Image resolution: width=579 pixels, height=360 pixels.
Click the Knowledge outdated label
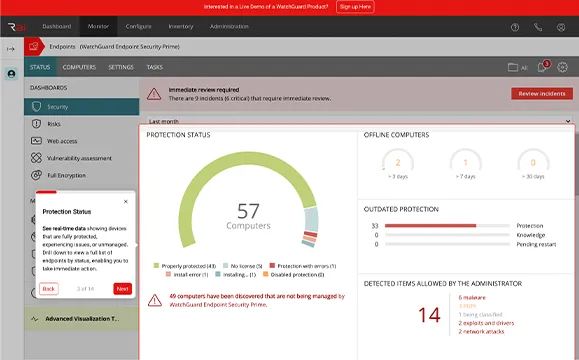[531, 235]
